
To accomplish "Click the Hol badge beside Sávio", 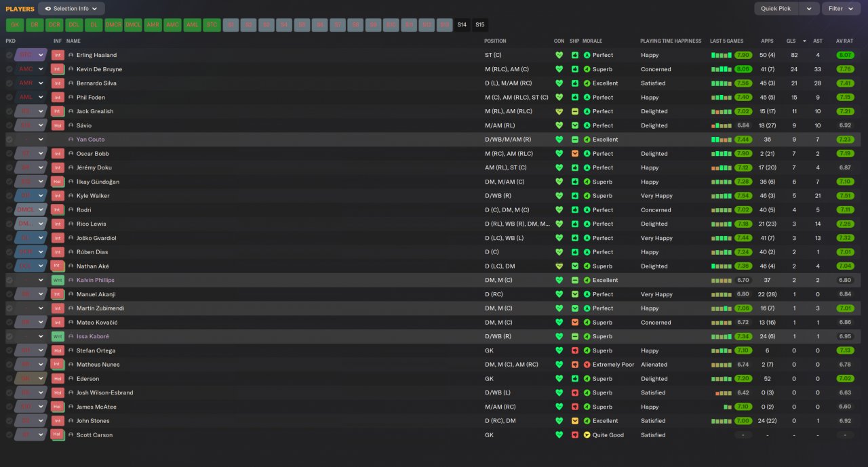I will coord(58,125).
